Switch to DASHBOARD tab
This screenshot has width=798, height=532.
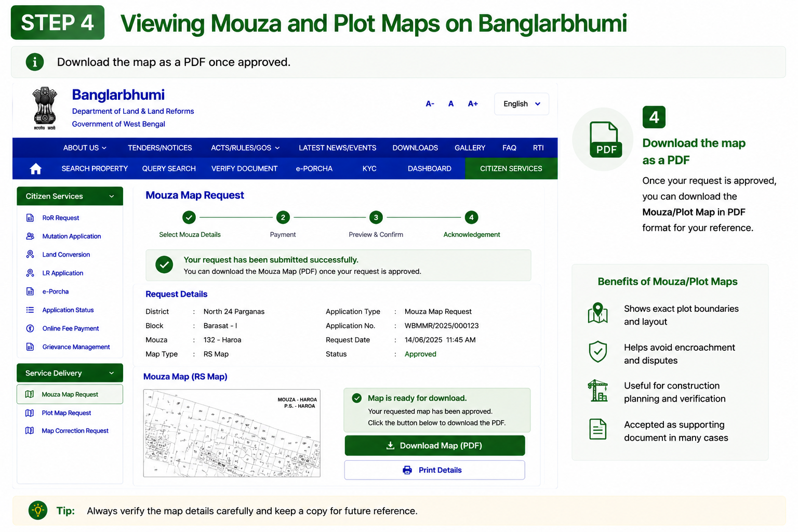pyautogui.click(x=430, y=169)
